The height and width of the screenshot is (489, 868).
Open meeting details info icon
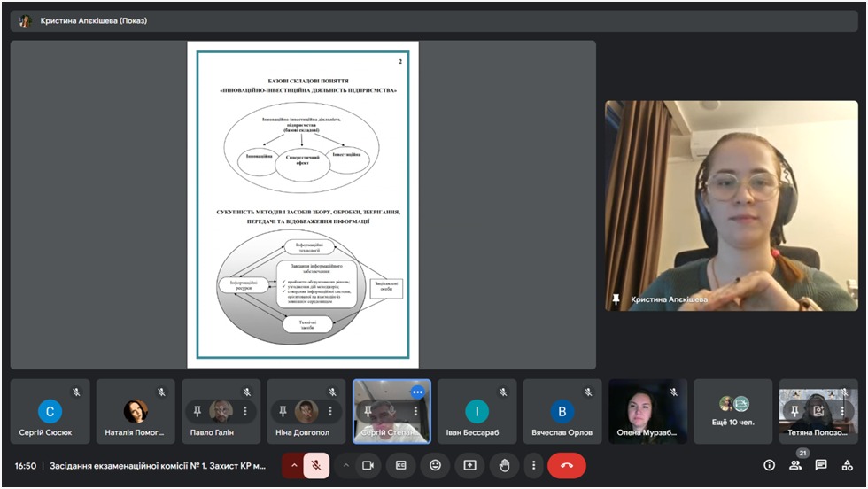tap(769, 465)
